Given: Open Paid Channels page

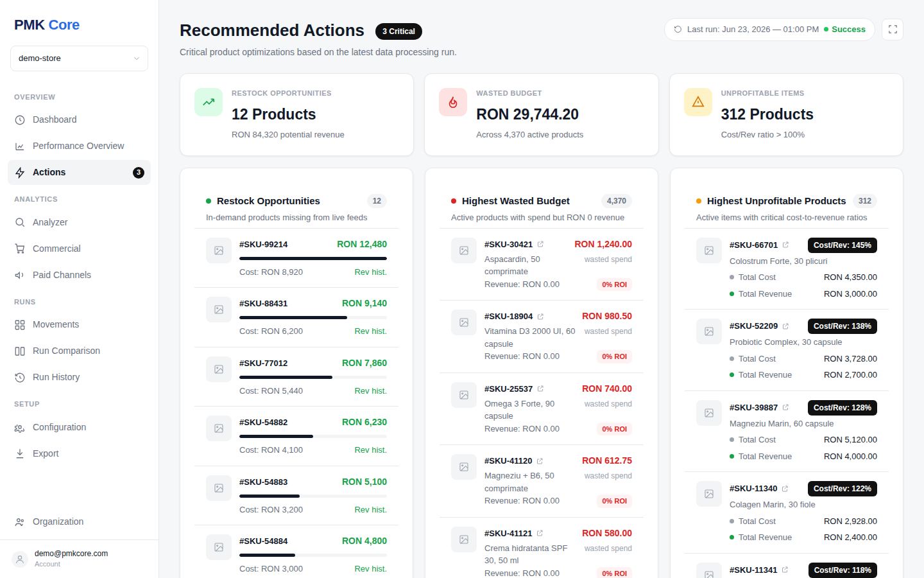Looking at the screenshot, I should 79,276.
